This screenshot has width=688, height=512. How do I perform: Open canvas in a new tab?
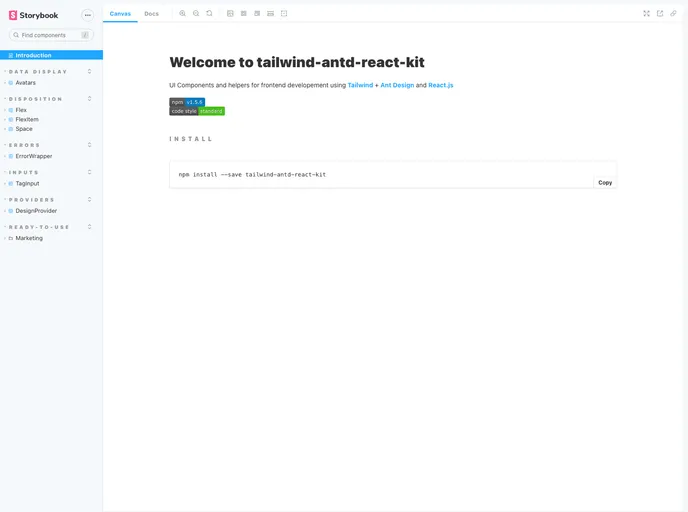660,14
